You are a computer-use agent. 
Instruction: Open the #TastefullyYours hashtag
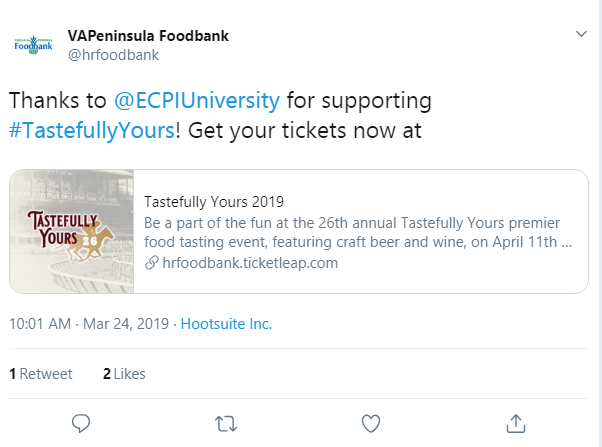(x=92, y=130)
